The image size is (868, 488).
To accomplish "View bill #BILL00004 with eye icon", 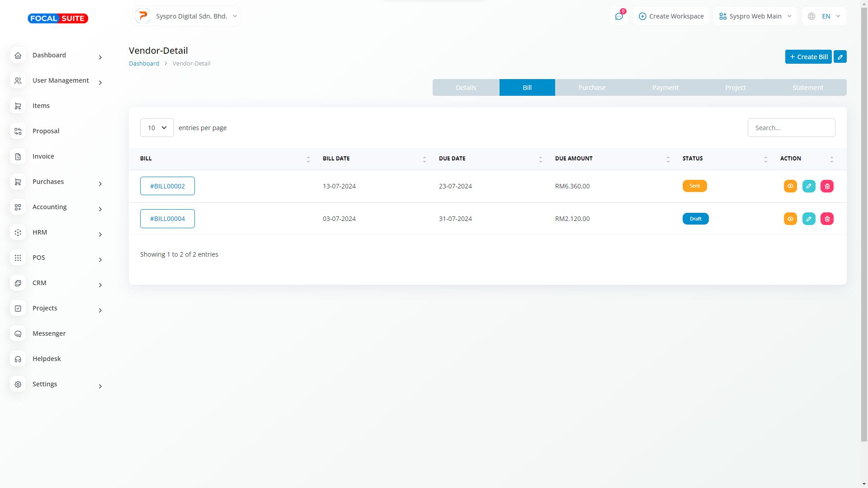I will [x=790, y=219].
